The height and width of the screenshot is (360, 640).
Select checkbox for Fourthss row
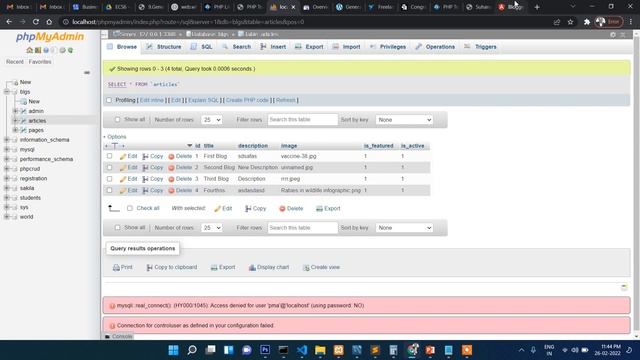pos(109,190)
